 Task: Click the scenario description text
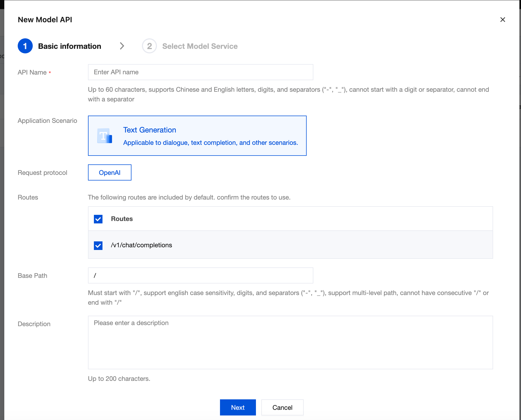(211, 143)
